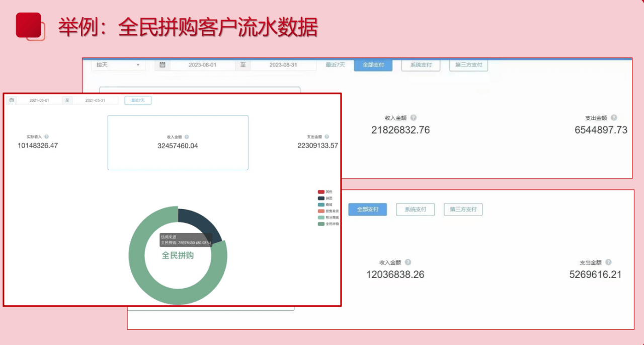Screen dimensions: 644x345
Task: Click the question mark beside 收入金额 12036838.26
Action: coord(407,262)
